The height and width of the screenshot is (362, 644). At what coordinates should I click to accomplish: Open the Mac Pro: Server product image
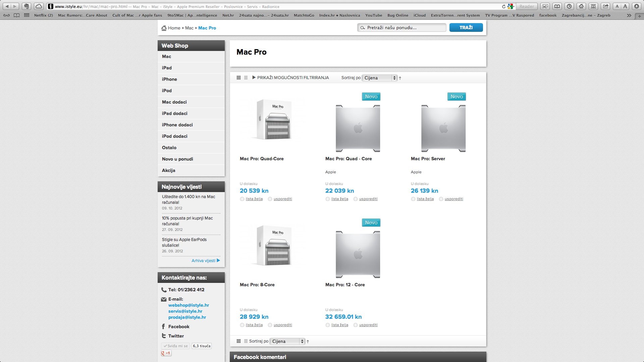443,128
